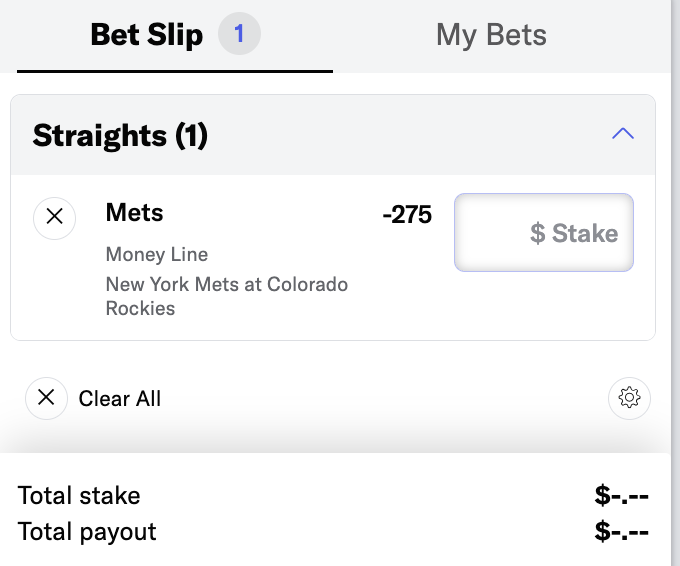Screen dimensions: 680x566
Task: Click the Bet Slip count badge
Action: pyautogui.click(x=239, y=36)
